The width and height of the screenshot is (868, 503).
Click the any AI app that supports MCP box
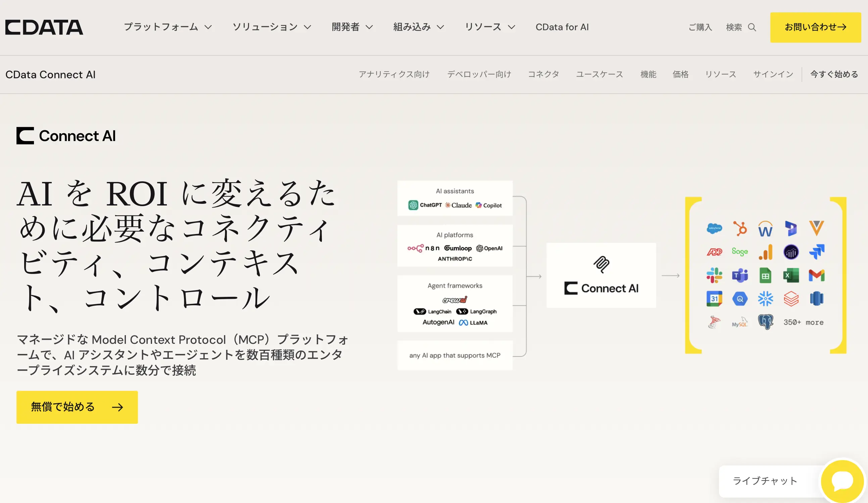click(x=455, y=355)
